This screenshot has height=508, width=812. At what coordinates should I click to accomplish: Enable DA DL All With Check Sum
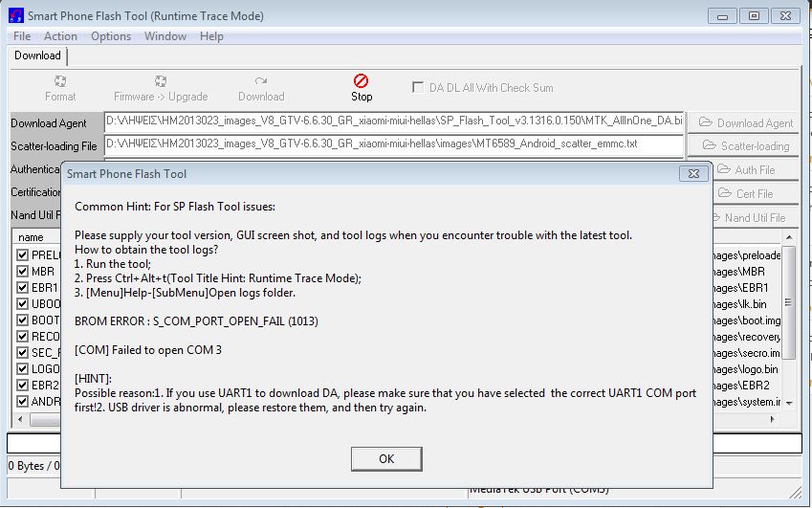pos(417,87)
